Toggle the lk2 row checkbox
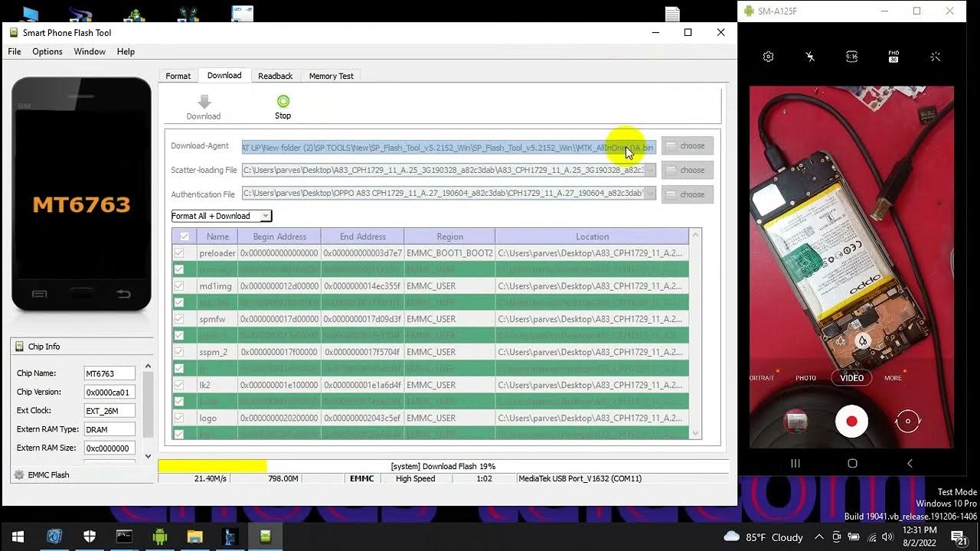The image size is (980, 551). click(178, 385)
